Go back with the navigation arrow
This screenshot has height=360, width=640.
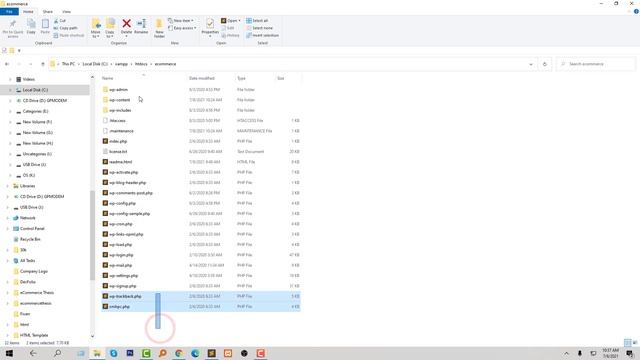7,64
